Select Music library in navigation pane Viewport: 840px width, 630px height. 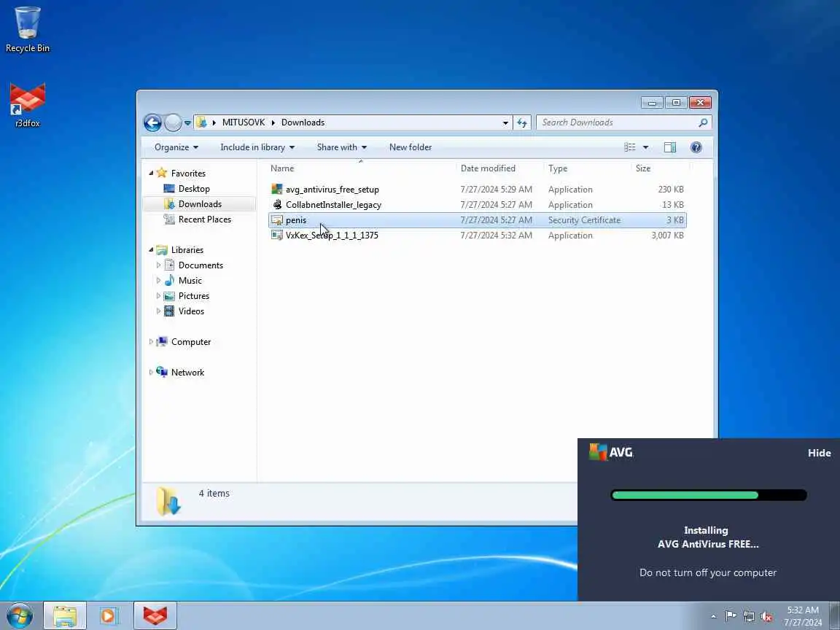190,281
